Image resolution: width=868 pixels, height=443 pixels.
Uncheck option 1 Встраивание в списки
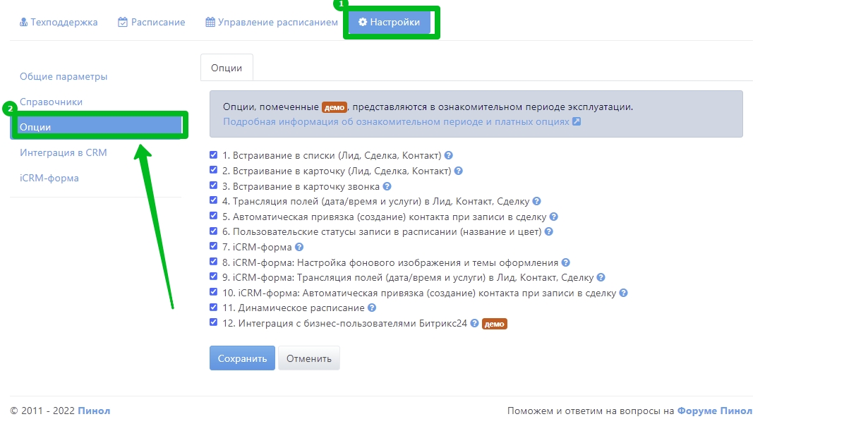tap(214, 155)
